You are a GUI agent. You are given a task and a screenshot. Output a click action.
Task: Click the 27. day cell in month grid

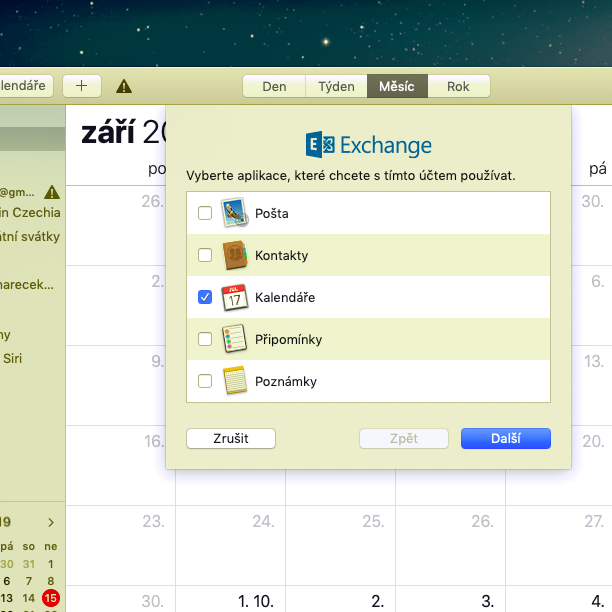pos(559,545)
